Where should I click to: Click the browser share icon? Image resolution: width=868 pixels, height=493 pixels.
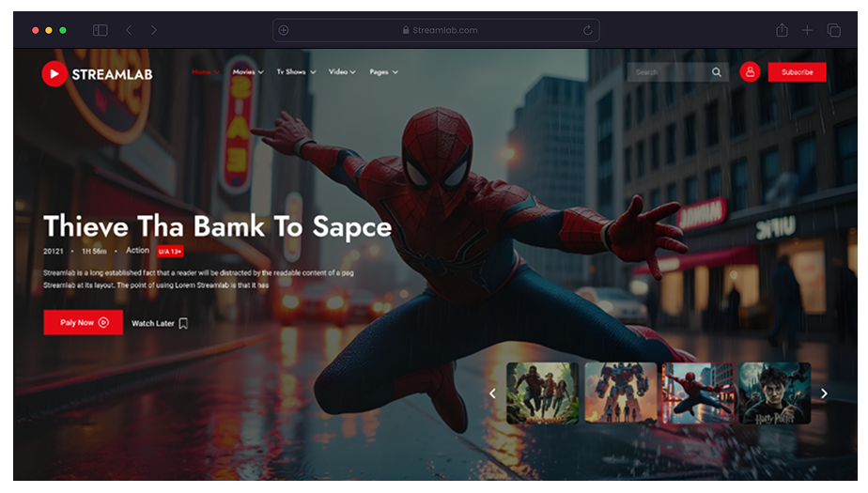(781, 30)
